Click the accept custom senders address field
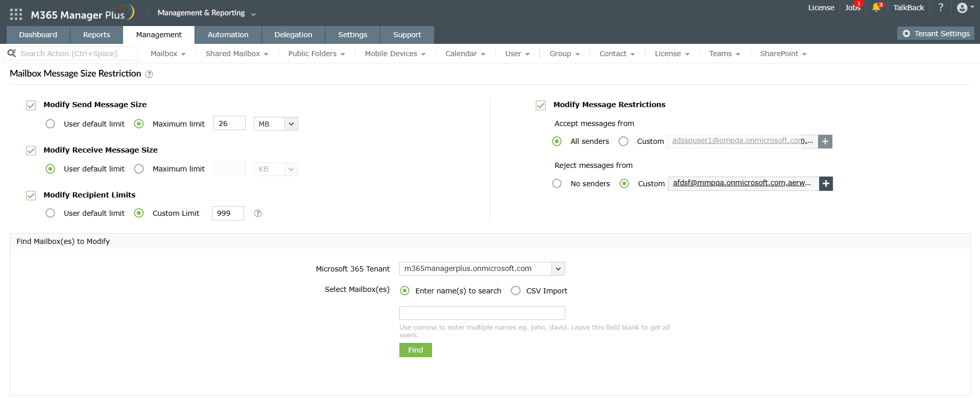 (743, 141)
